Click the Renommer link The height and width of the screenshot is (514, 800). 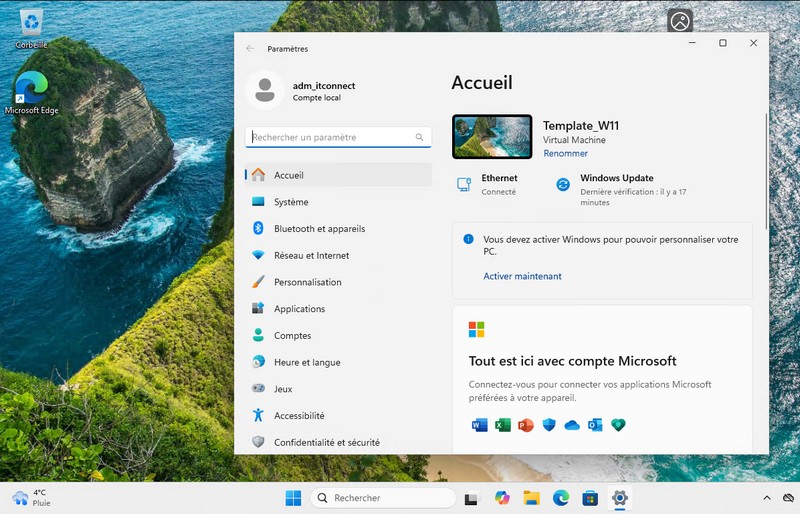click(565, 154)
